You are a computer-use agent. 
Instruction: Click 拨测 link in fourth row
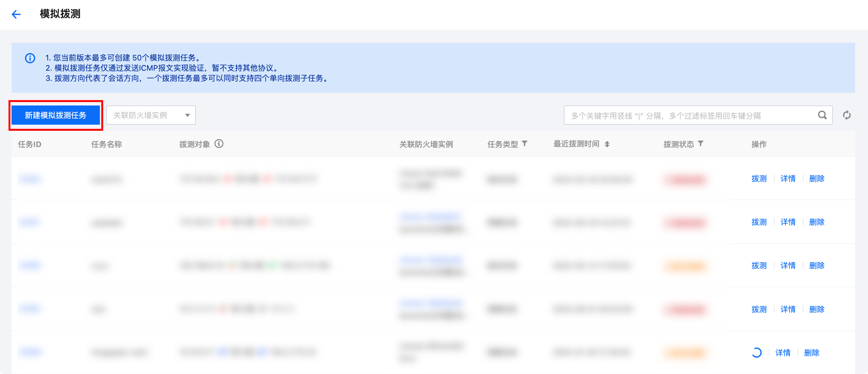click(759, 309)
